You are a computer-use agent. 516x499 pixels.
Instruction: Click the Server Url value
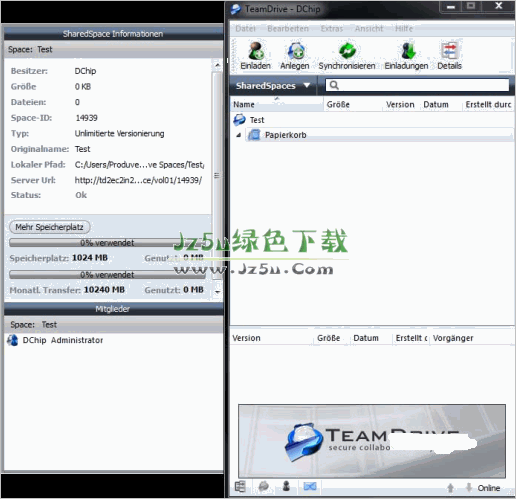pyautogui.click(x=138, y=180)
